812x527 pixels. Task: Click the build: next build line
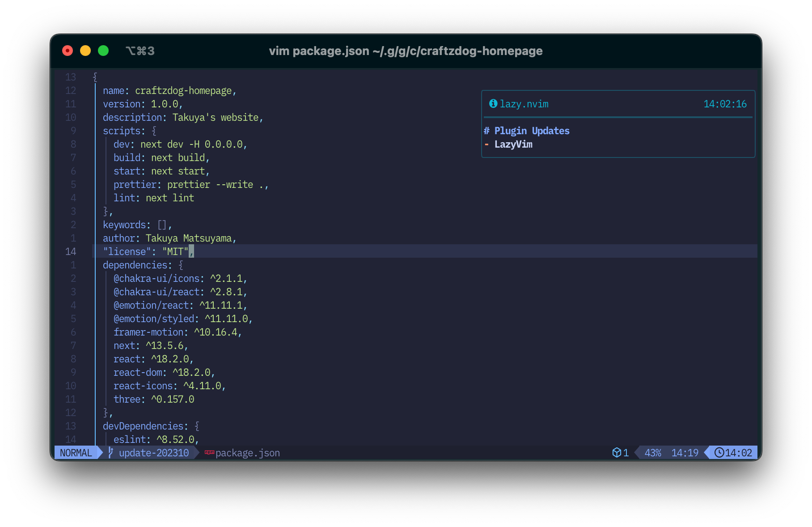161,157
